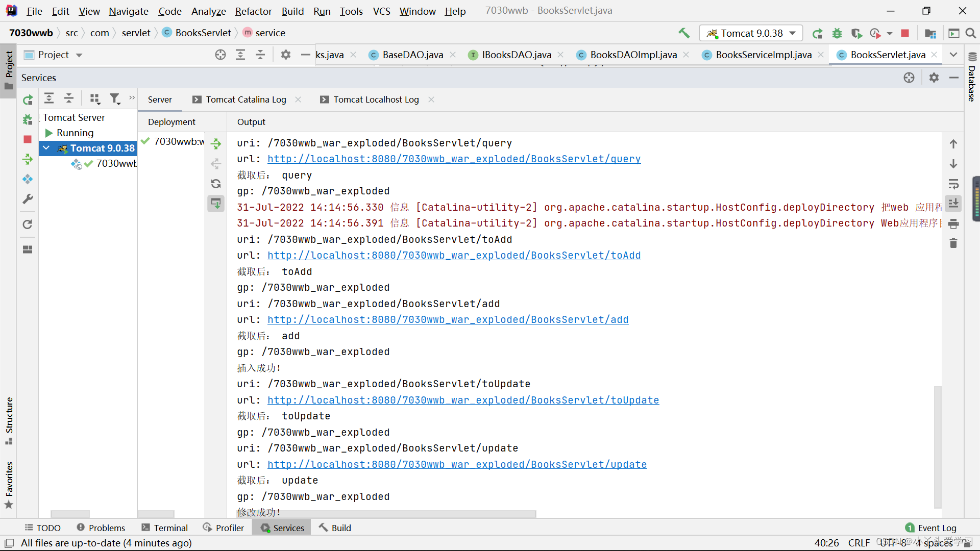
Task: Click the debug icon in the Services sidebar
Action: point(28,119)
